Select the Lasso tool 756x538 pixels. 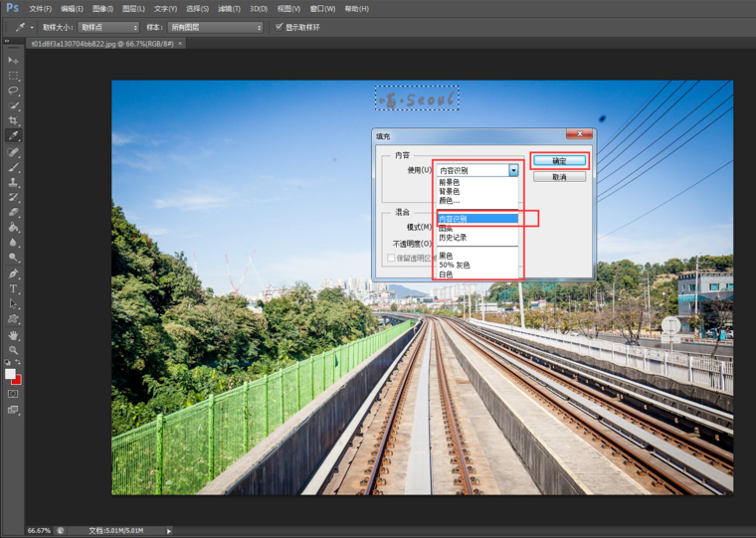[x=13, y=90]
